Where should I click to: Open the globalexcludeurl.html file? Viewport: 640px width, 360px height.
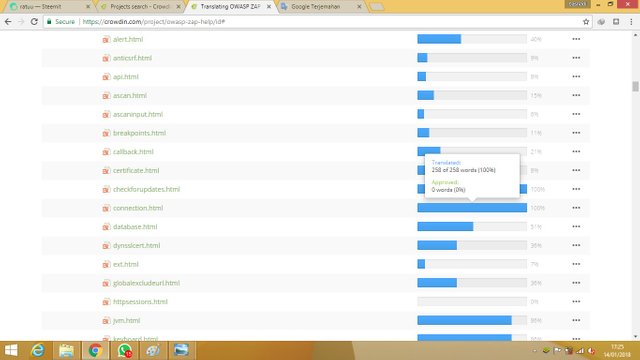tap(147, 283)
